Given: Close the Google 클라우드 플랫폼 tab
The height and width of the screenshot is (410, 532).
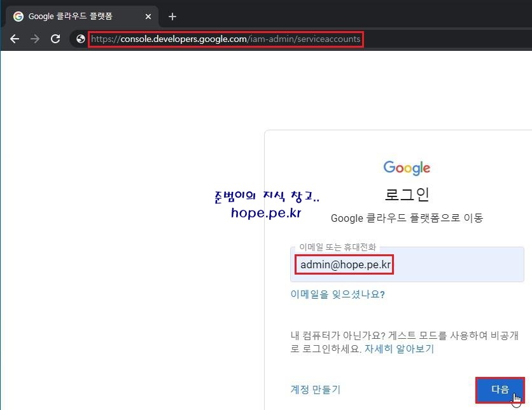Looking at the screenshot, I should (x=148, y=17).
